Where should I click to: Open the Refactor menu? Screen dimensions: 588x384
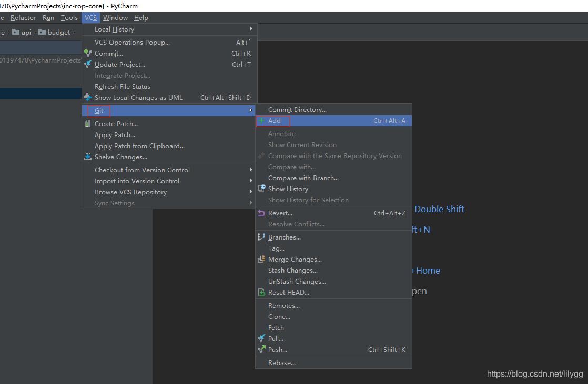tap(23, 18)
